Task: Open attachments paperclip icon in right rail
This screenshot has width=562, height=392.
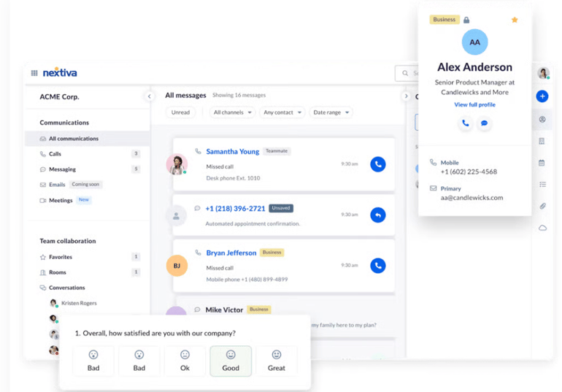Action: coord(542,206)
